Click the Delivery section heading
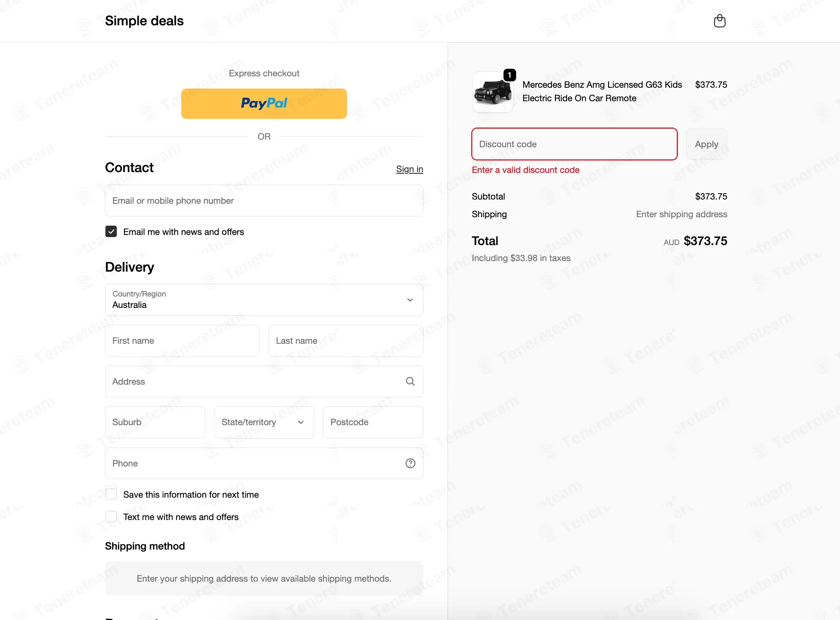 coord(129,267)
